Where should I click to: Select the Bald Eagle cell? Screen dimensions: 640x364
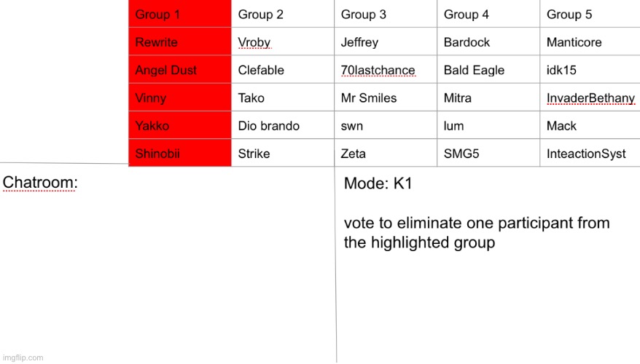[488, 70]
